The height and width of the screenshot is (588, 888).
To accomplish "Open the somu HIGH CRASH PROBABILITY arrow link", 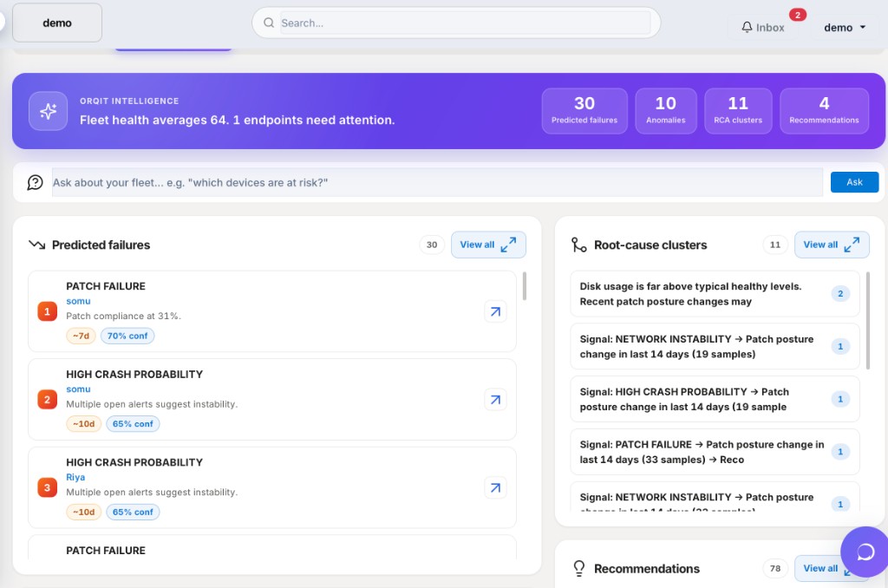I will 495,399.
